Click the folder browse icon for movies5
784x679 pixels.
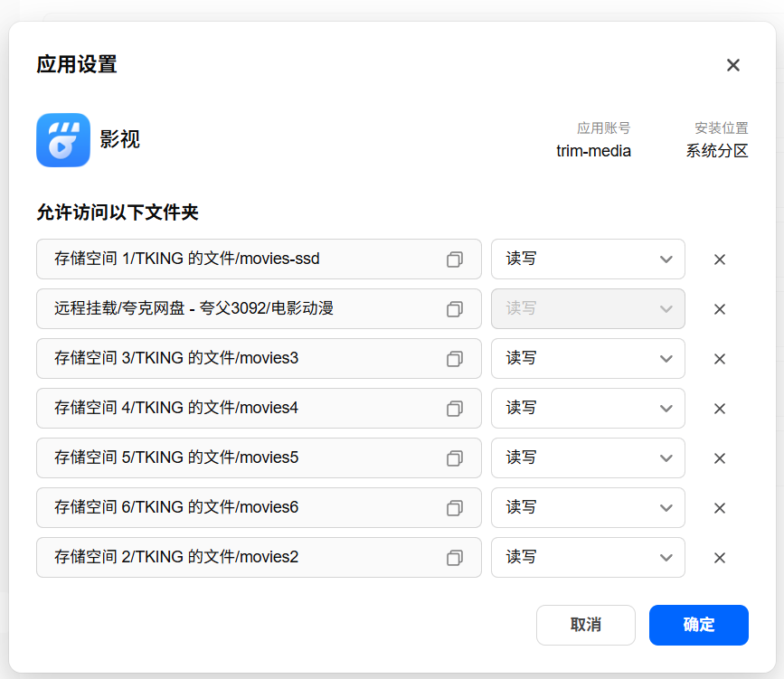(x=455, y=458)
